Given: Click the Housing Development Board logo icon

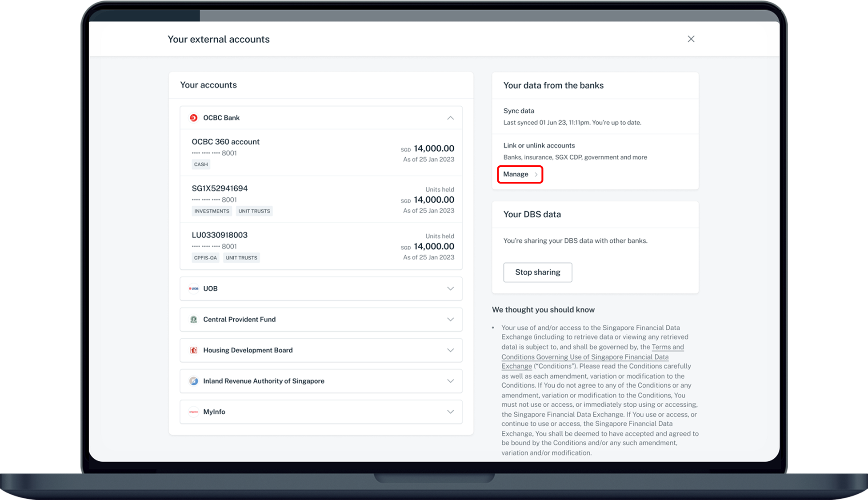Looking at the screenshot, I should [x=193, y=350].
